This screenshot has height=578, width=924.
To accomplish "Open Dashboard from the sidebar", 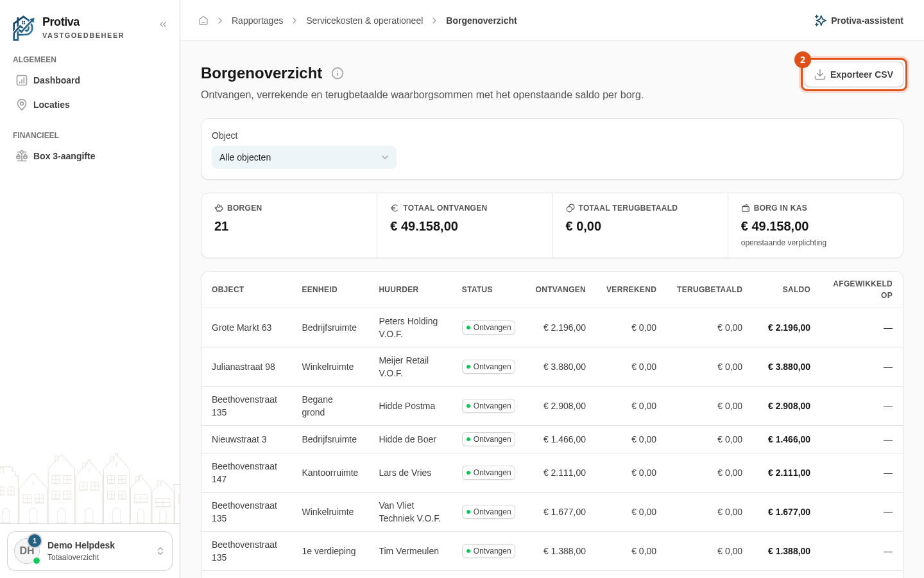I will click(90, 80).
